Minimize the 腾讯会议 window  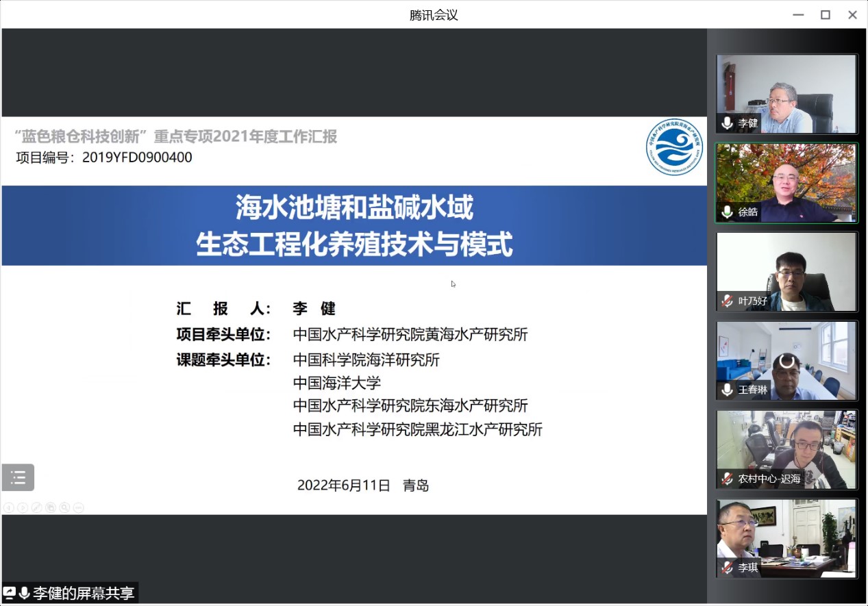click(x=798, y=14)
